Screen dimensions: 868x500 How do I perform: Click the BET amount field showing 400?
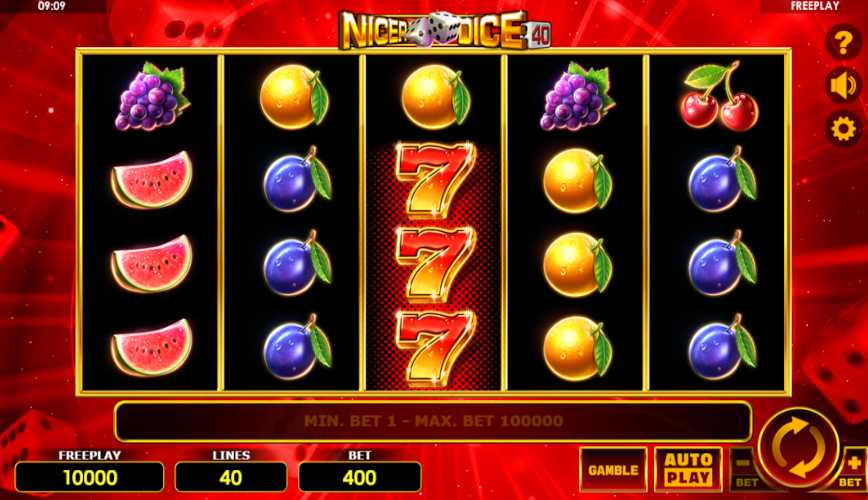[x=360, y=477]
